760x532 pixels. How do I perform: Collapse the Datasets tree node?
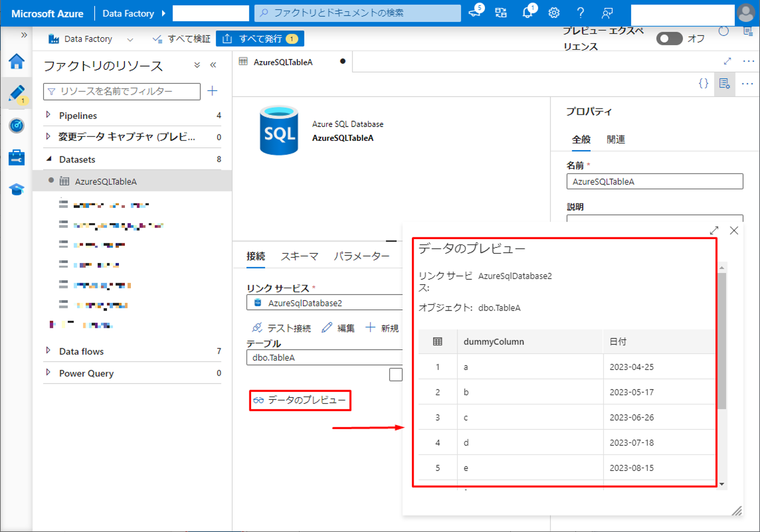pos(49,159)
